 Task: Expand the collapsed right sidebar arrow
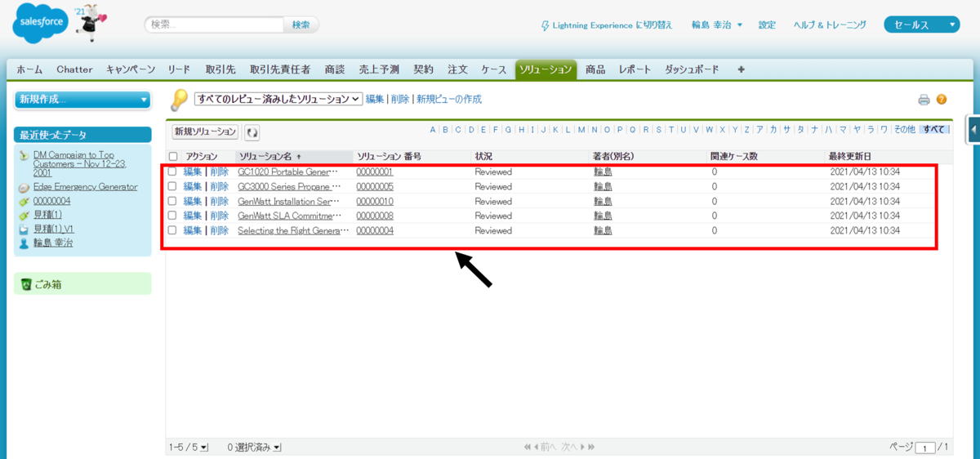click(x=974, y=129)
